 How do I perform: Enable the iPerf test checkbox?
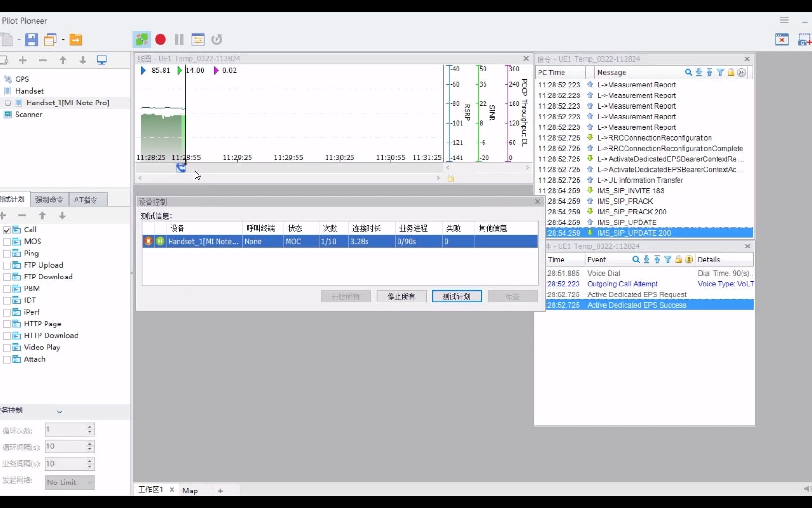coord(7,312)
